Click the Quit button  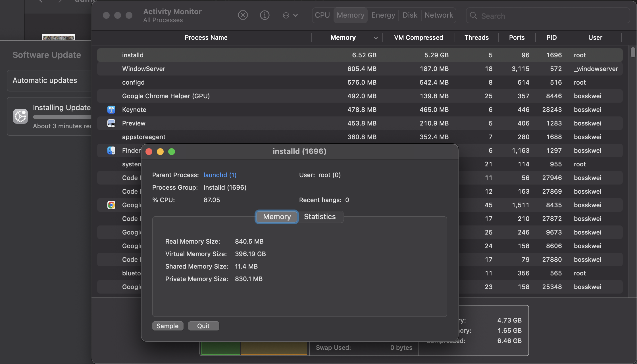coord(203,326)
